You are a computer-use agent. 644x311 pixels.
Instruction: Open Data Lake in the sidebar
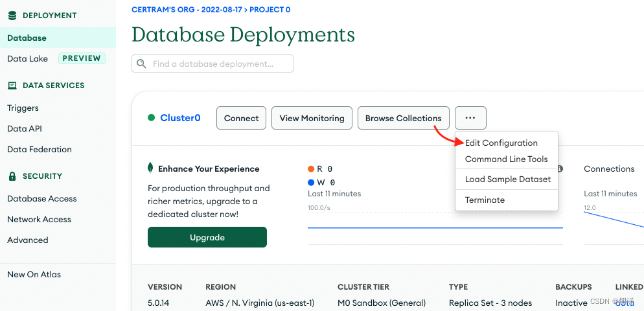pos(27,59)
